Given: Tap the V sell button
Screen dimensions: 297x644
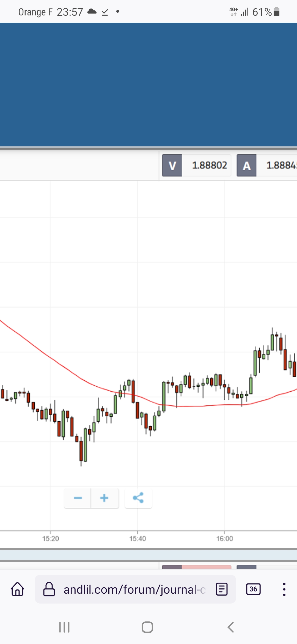Looking at the screenshot, I should coord(172,165).
